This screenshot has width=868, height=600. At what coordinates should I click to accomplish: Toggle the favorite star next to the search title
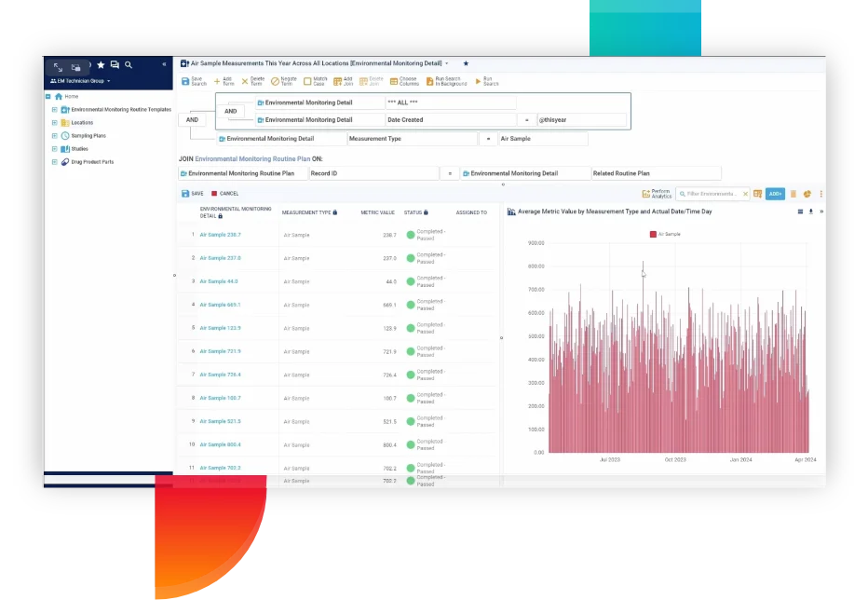pyautogui.click(x=466, y=63)
